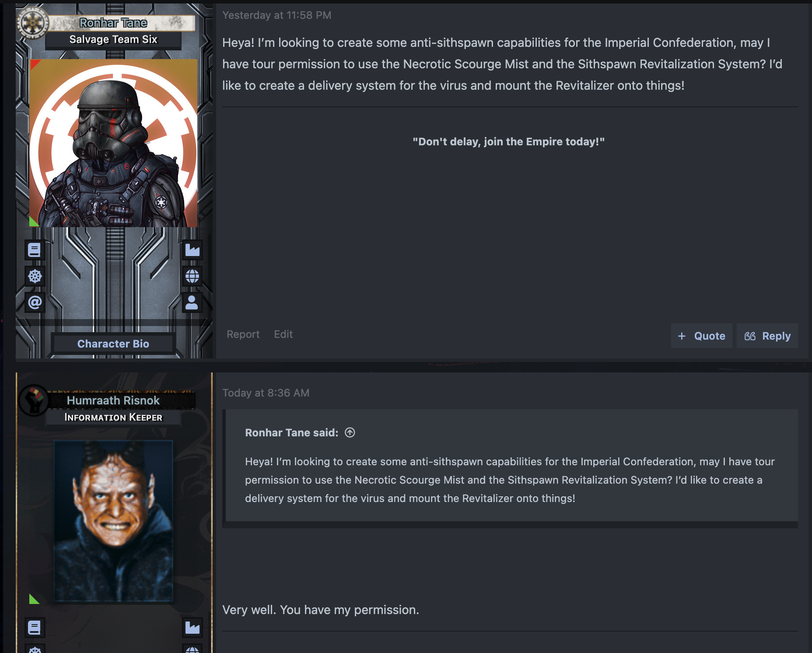Viewport: 812px width, 653px height.
Task: Edit the first post
Action: coord(283,334)
